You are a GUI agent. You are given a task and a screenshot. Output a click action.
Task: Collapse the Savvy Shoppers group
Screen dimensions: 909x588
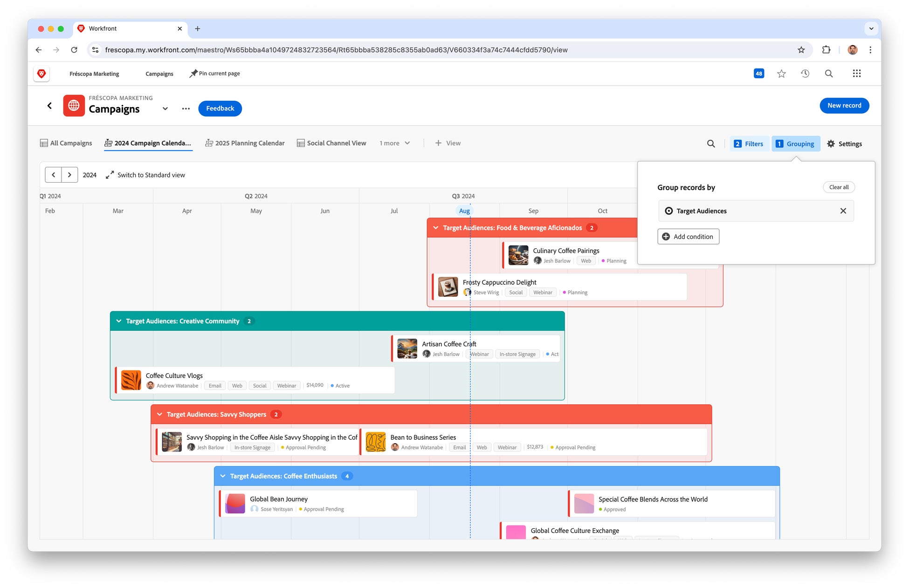coord(159,414)
